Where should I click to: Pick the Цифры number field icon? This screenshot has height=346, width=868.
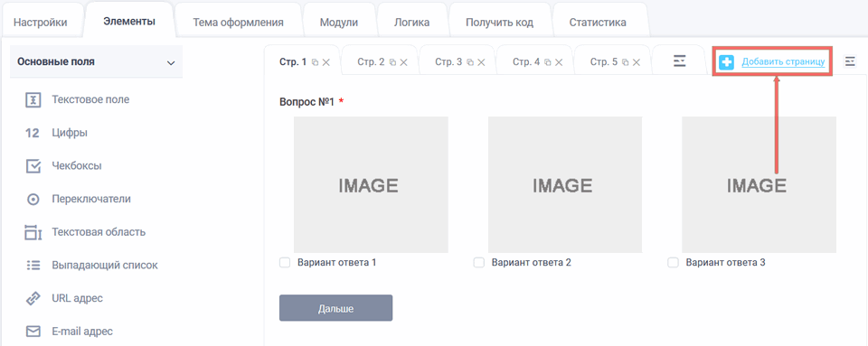33,133
